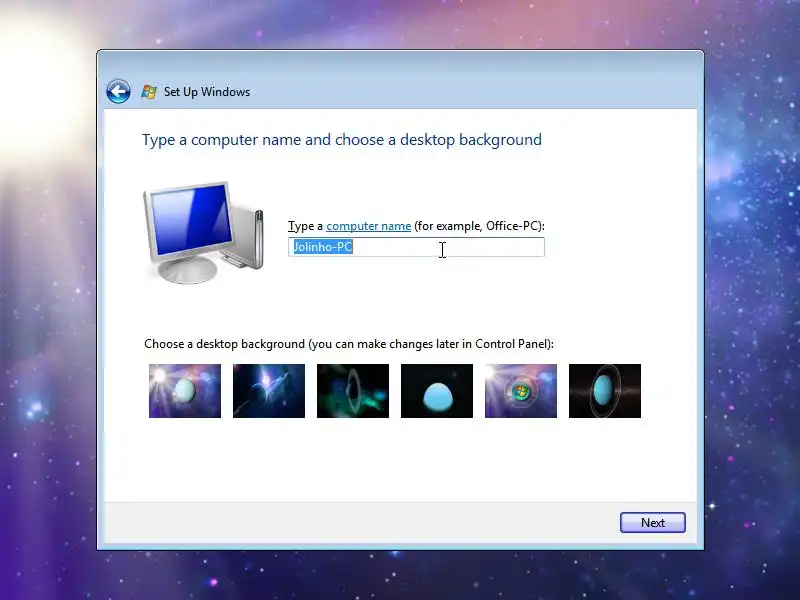800x600 pixels.
Task: Click the heading about computer name and background
Action: click(342, 140)
